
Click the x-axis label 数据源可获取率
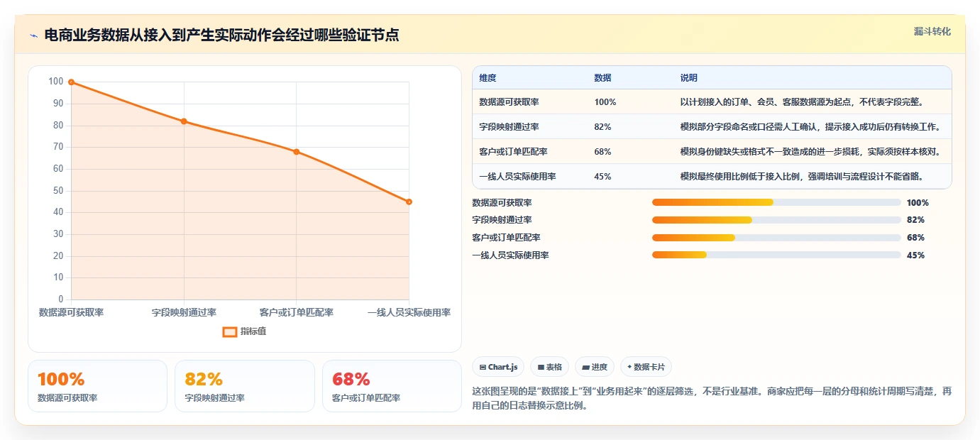[x=71, y=312]
